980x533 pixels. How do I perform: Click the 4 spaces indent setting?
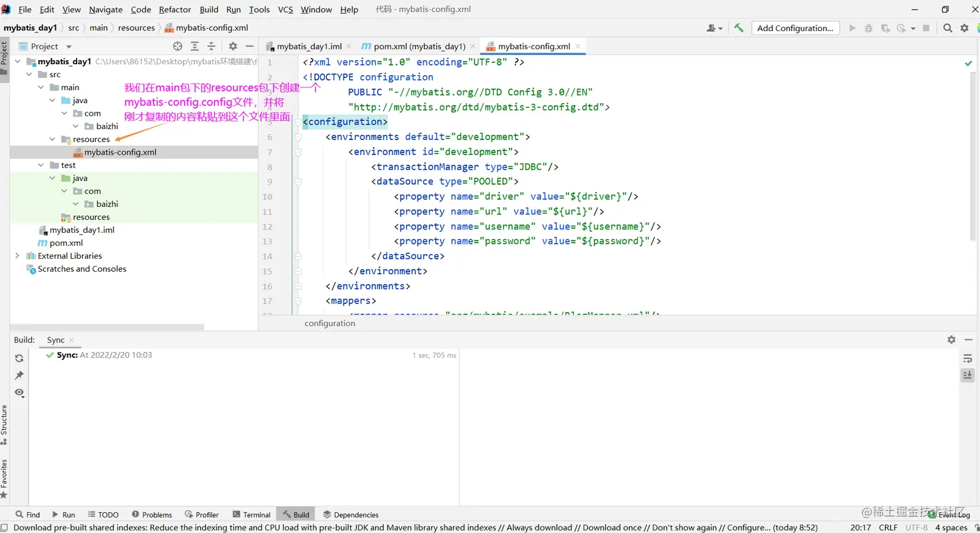[x=951, y=527]
